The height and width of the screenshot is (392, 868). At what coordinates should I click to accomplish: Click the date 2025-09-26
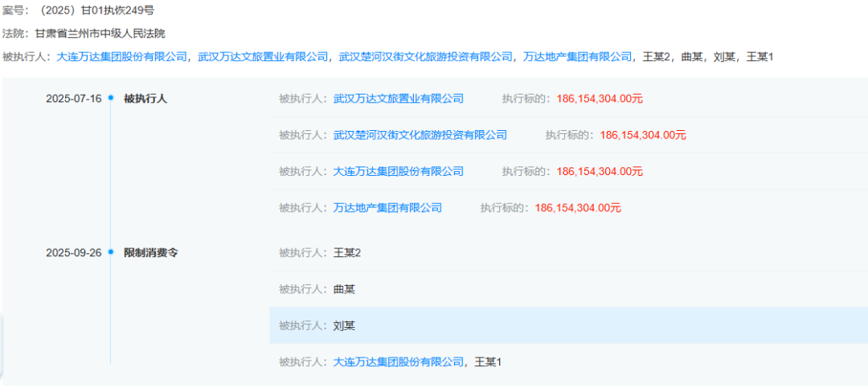click(x=74, y=253)
